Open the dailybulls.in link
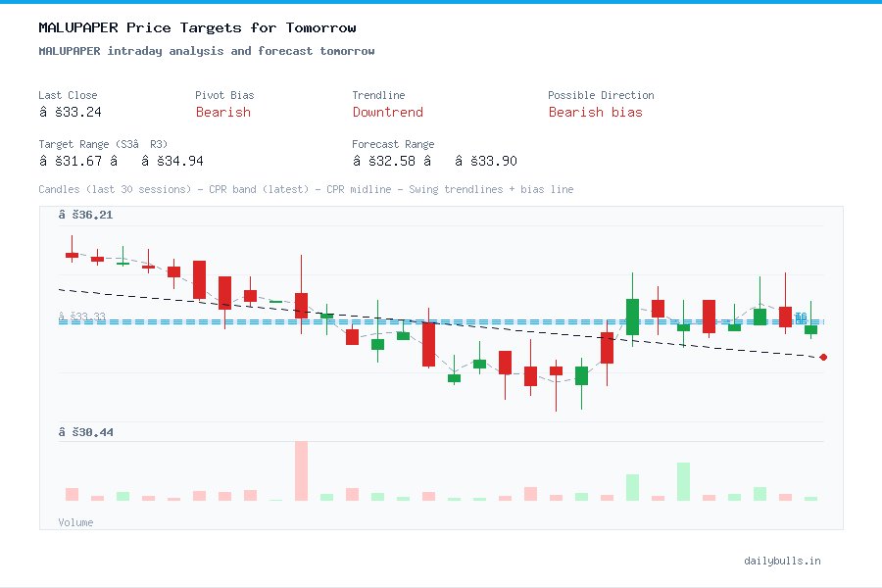Viewport: 882px width, 588px height. click(x=784, y=562)
